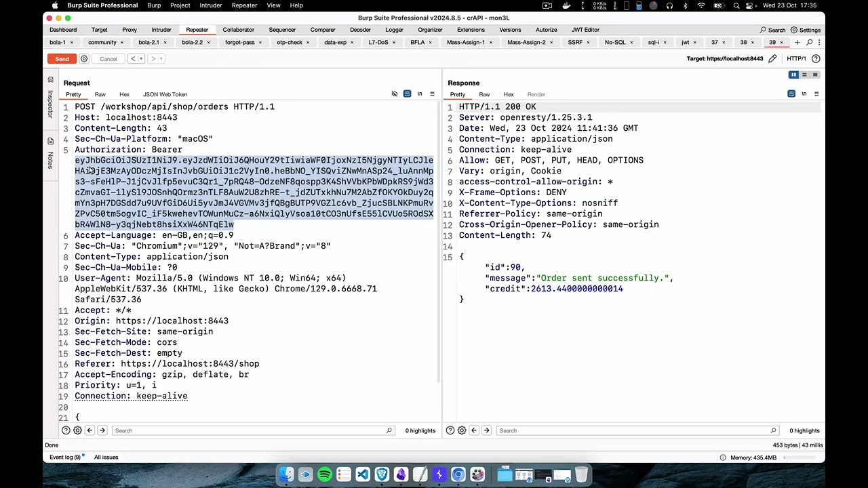Click memory info icon in status bar

click(x=723, y=457)
